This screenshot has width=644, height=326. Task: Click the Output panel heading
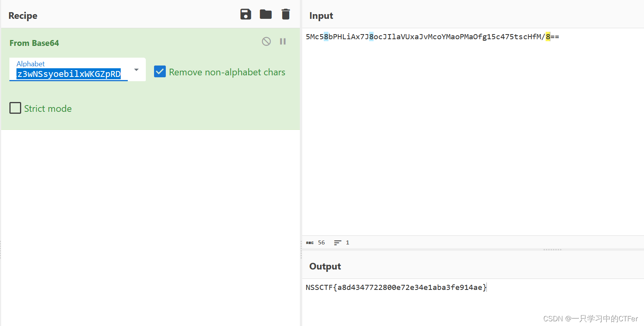[x=325, y=266]
